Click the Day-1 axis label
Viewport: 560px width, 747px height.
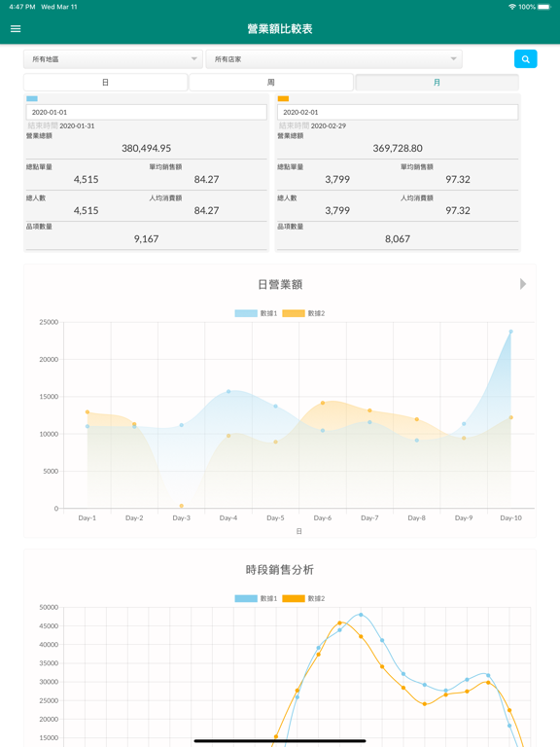click(87, 517)
